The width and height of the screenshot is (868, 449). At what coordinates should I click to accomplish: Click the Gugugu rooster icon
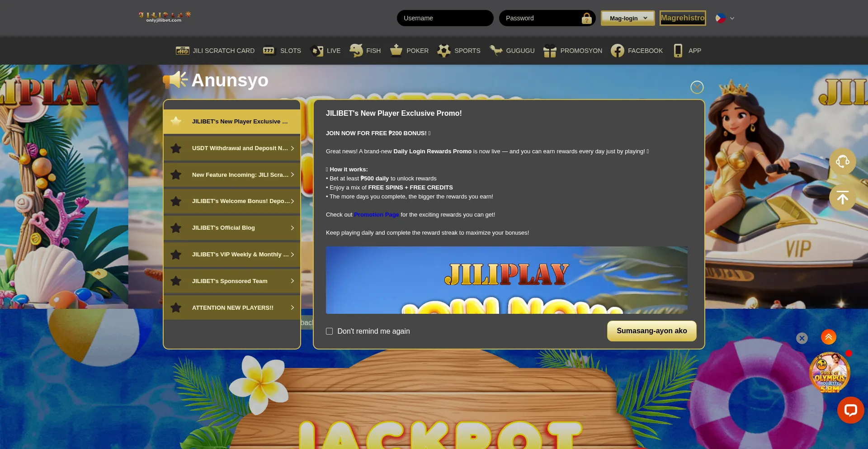(x=496, y=51)
